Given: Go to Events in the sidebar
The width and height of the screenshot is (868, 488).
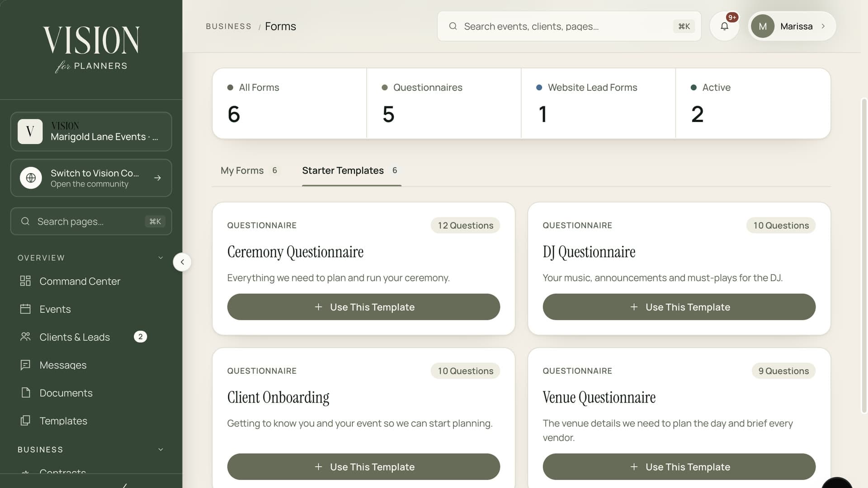Looking at the screenshot, I should pyautogui.click(x=55, y=309).
